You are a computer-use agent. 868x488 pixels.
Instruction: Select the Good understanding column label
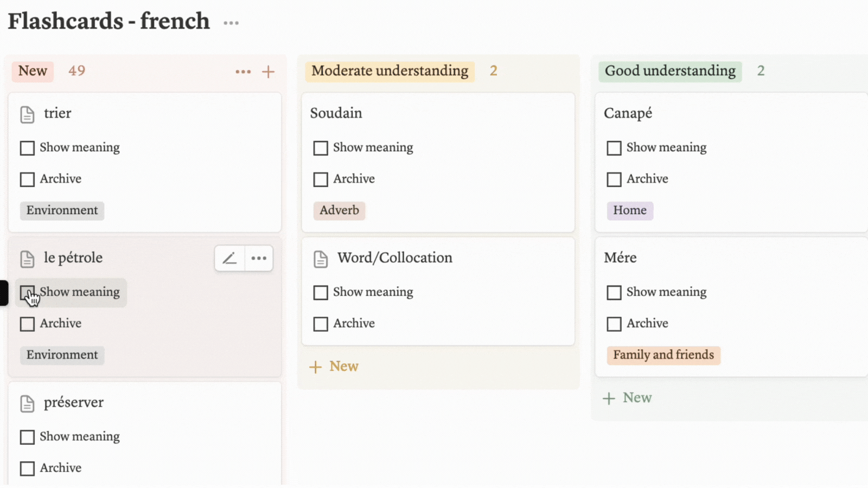670,71
